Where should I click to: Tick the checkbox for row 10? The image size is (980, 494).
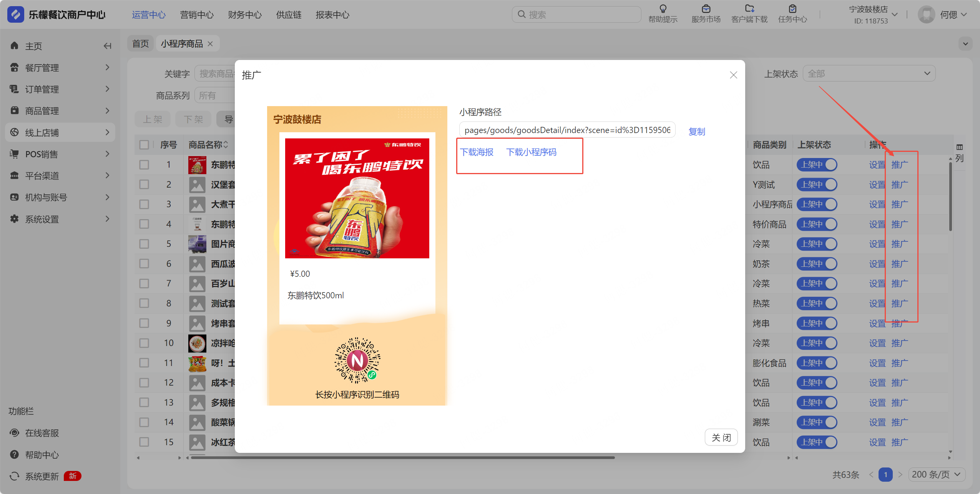(x=144, y=343)
